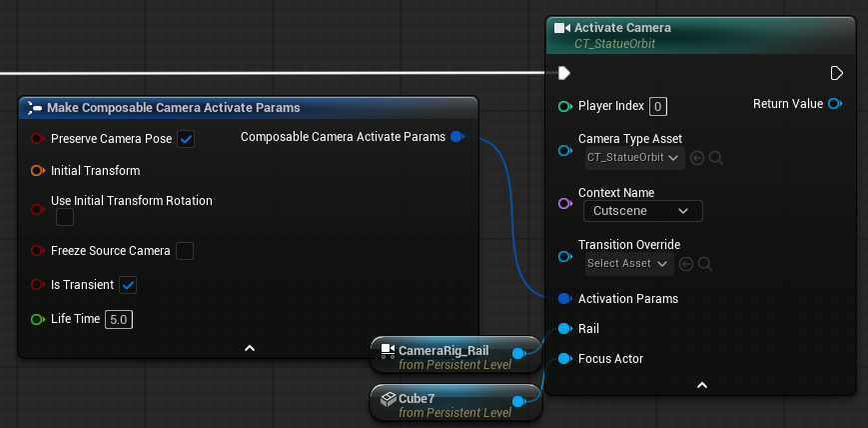Open the Camera Type Asset dropdown
The height and width of the screenshot is (428, 868).
[634, 158]
